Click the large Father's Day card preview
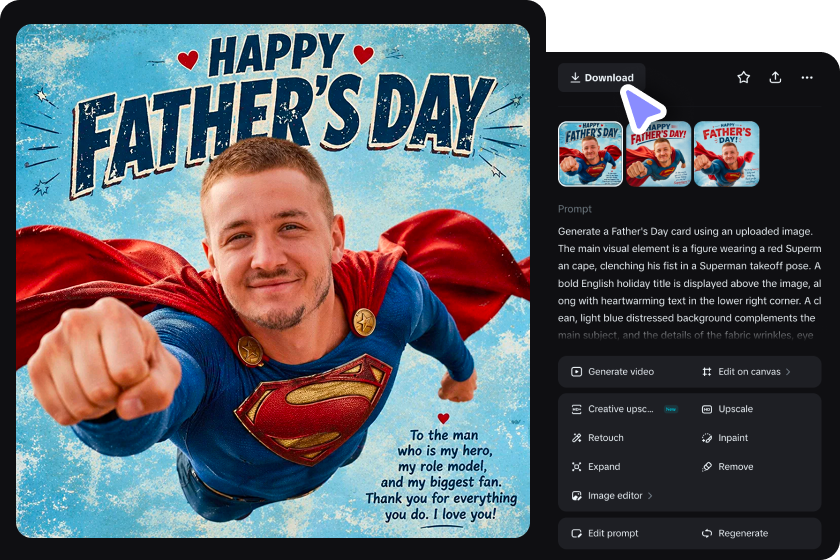 click(273, 280)
